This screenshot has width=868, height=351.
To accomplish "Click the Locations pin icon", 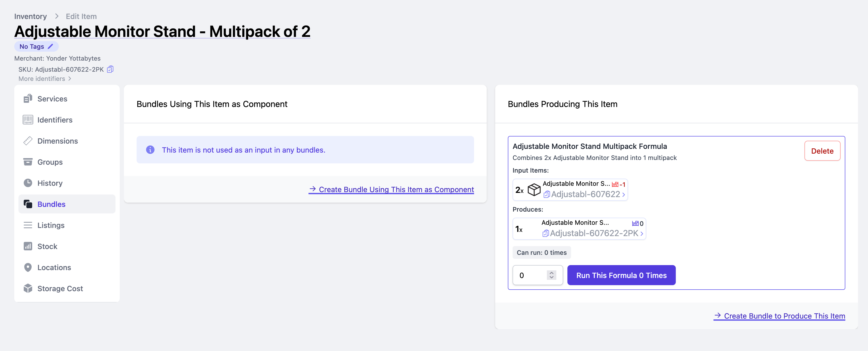I will (x=28, y=267).
